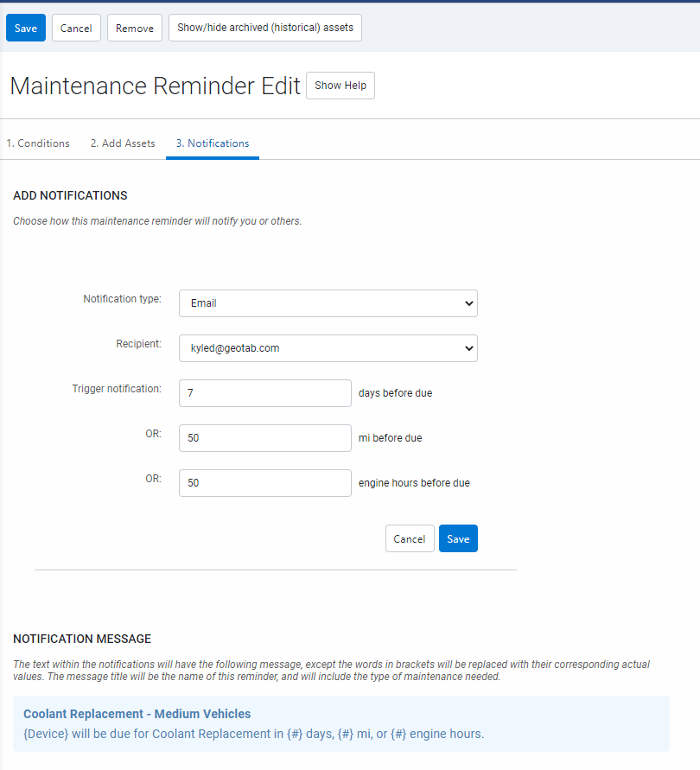
Task: Click Cancel in the top toolbar
Action: [75, 27]
